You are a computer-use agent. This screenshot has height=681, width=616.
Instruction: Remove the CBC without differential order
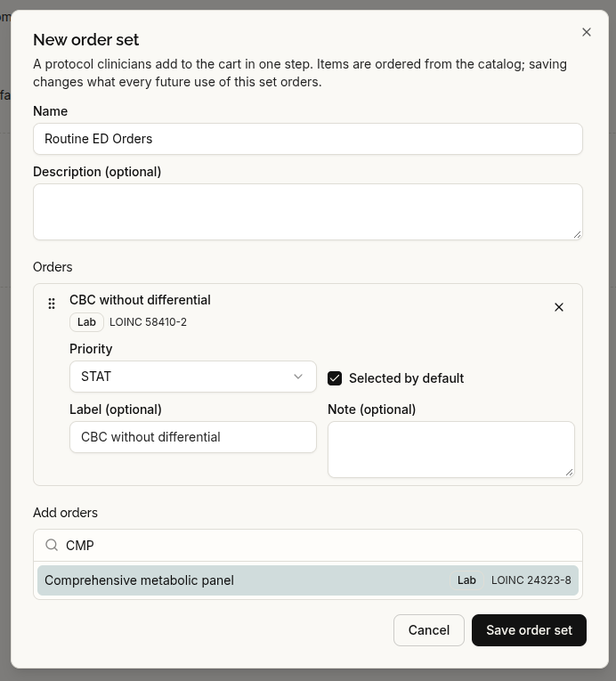[x=559, y=307]
